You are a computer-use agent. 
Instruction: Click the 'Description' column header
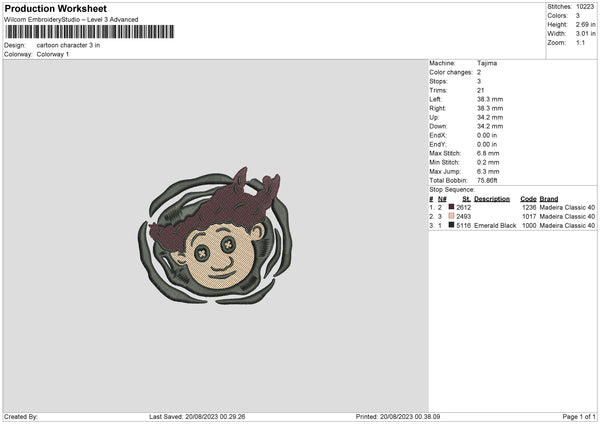coord(492,199)
